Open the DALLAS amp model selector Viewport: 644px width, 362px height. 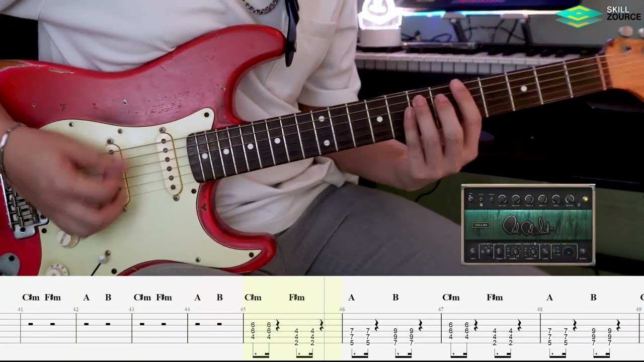tap(481, 225)
